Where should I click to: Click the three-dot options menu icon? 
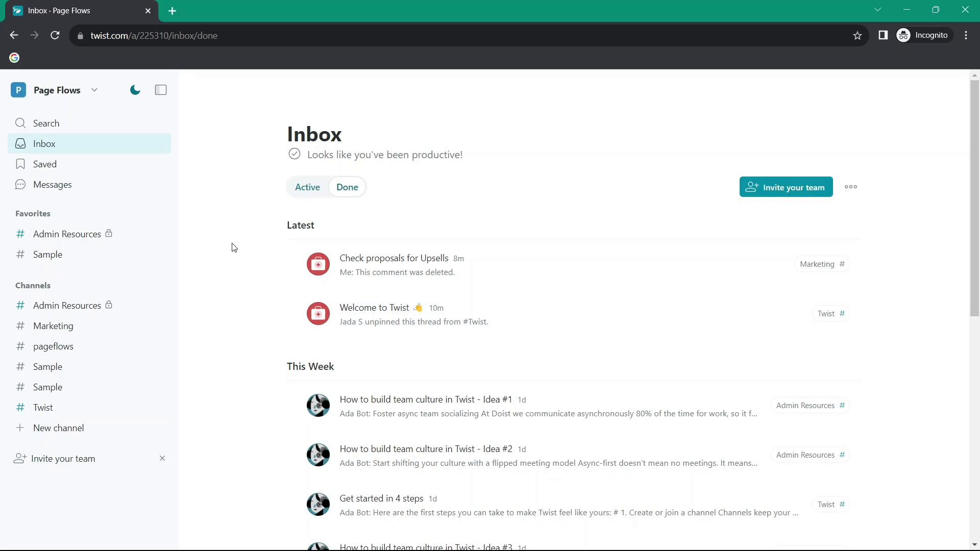[x=851, y=187]
